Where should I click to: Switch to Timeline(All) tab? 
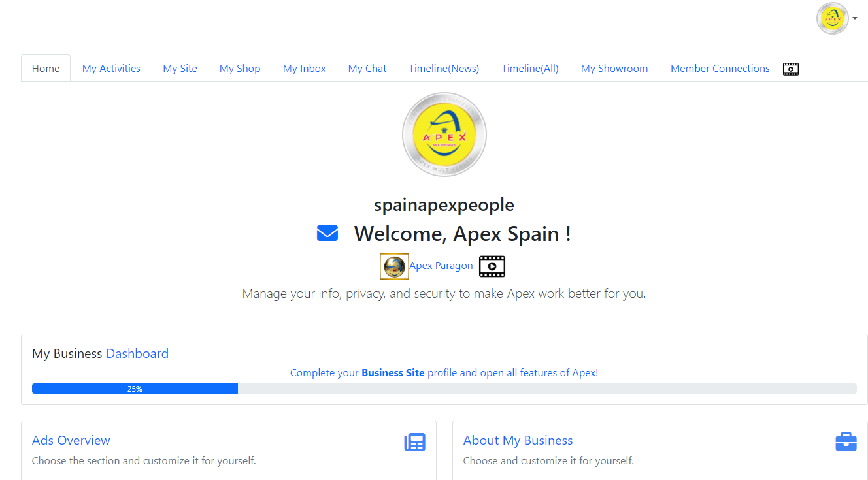pyautogui.click(x=530, y=69)
